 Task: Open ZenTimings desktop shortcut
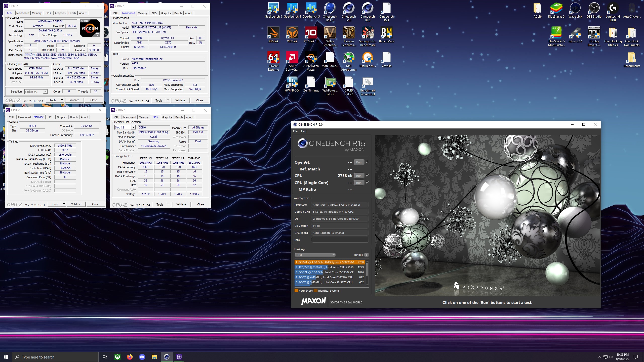point(311,84)
